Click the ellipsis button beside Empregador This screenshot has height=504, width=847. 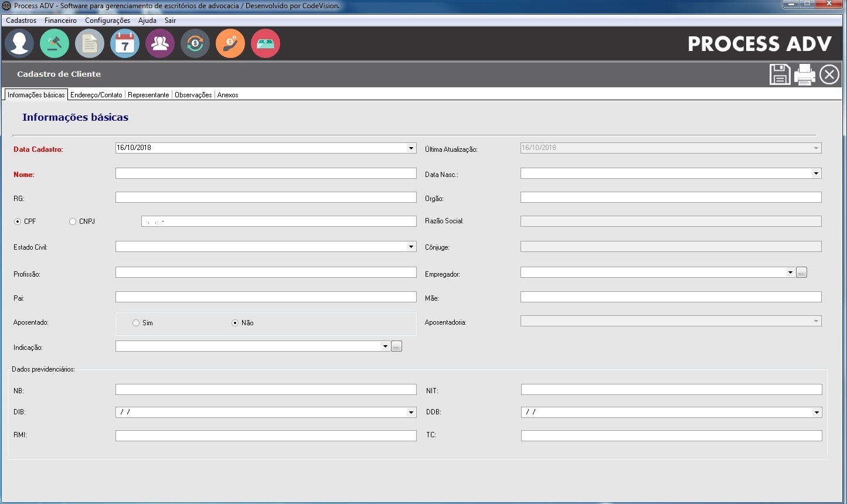(801, 273)
